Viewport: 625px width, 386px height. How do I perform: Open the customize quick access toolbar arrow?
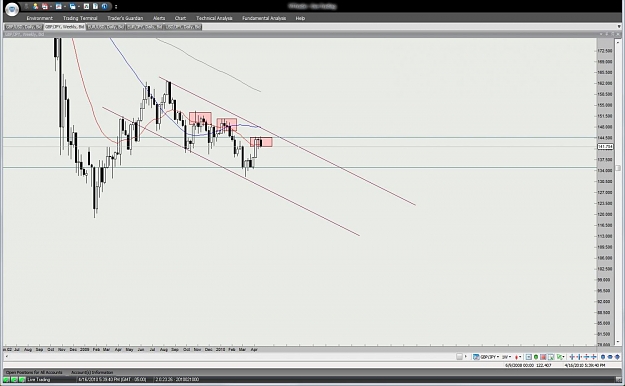click(116, 6)
